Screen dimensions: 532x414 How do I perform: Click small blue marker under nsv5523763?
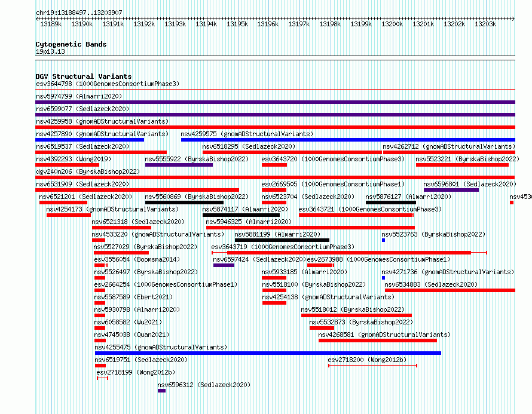click(383, 240)
